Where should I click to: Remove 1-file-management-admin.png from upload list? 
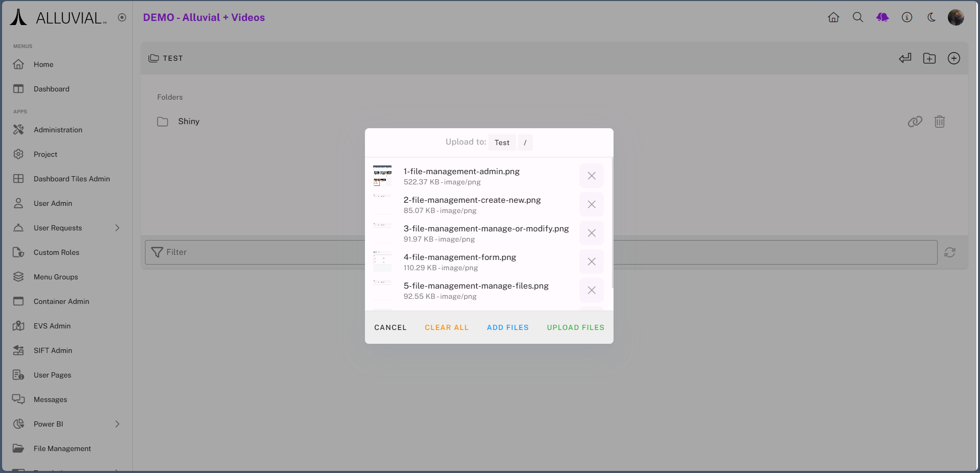(x=592, y=176)
